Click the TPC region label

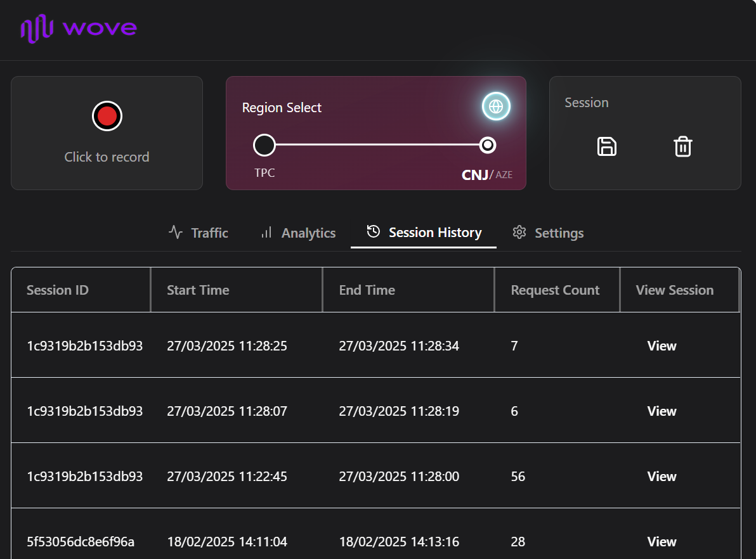[x=264, y=172]
